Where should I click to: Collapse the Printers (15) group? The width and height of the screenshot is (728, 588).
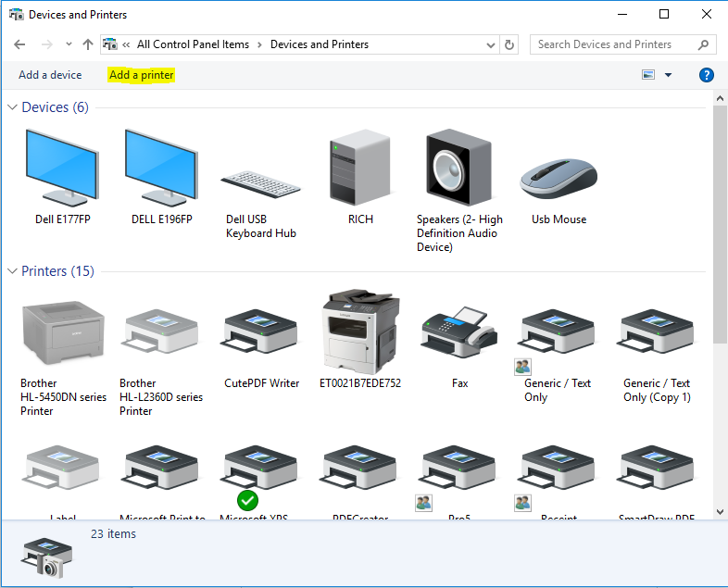tap(13, 271)
